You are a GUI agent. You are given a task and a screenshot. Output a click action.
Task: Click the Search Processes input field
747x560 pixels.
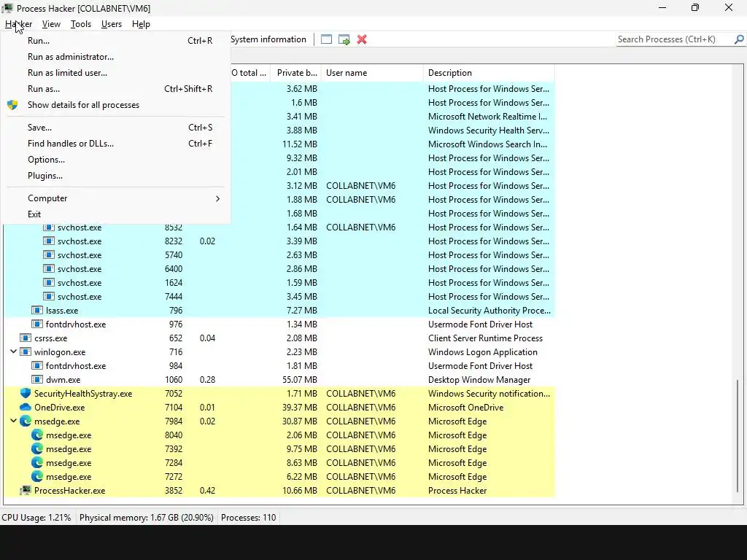tap(674, 39)
